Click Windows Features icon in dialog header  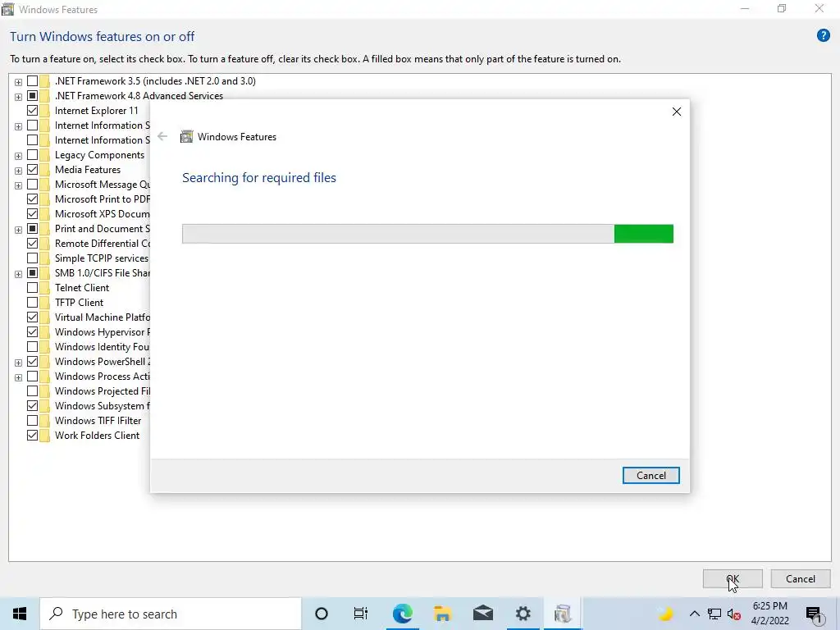point(186,137)
